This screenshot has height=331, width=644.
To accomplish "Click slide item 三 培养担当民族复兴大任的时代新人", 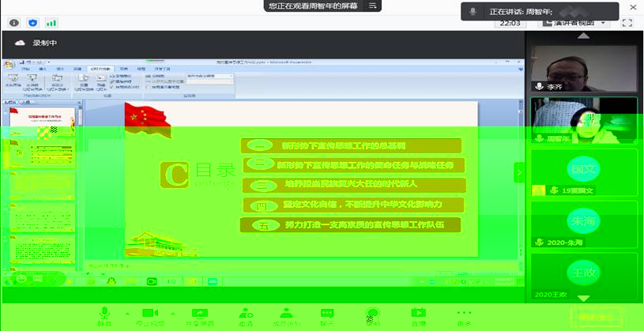I will pyautogui.click(x=355, y=185).
